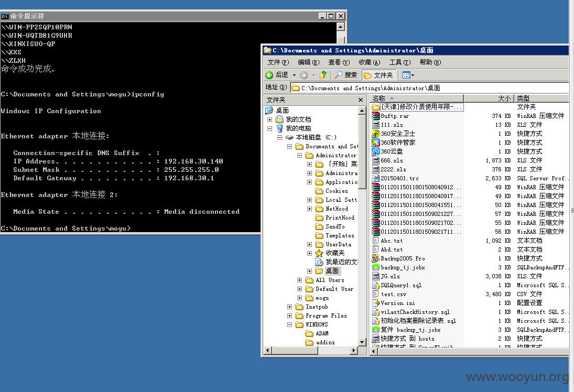Expand the Inetpub tree node
Viewport: 574px width, 392px height.
[289, 307]
